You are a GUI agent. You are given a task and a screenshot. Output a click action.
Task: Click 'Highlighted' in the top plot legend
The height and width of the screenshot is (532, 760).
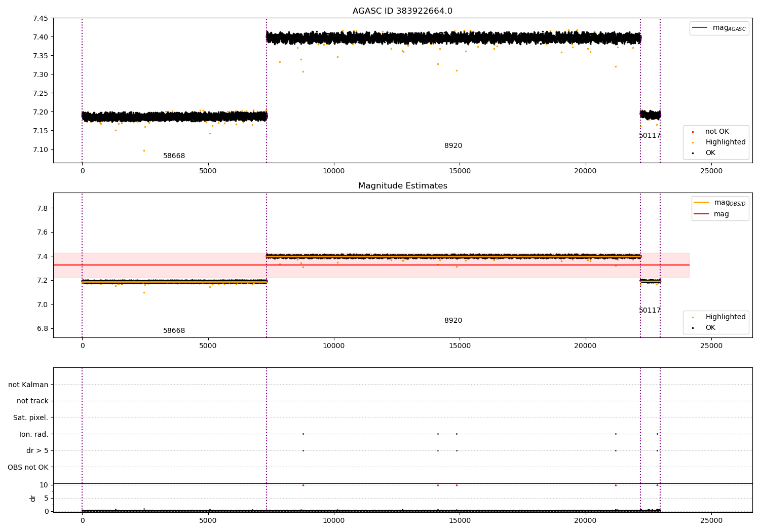click(x=719, y=142)
